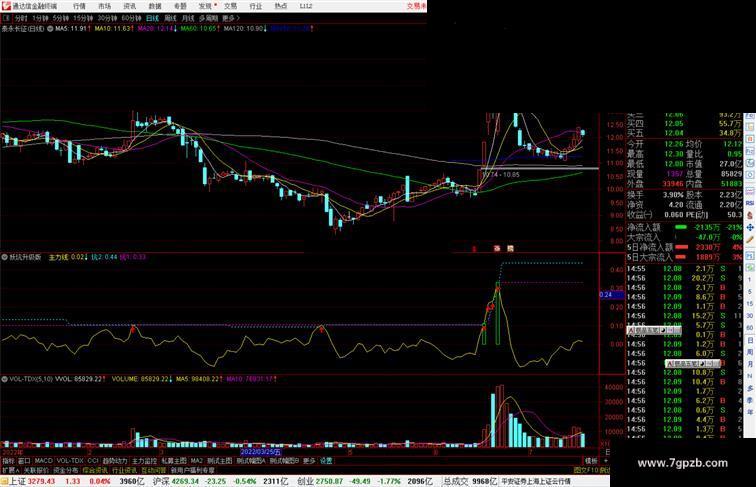
Task: Click the 净流入额 -2135万 row
Action: (x=685, y=227)
